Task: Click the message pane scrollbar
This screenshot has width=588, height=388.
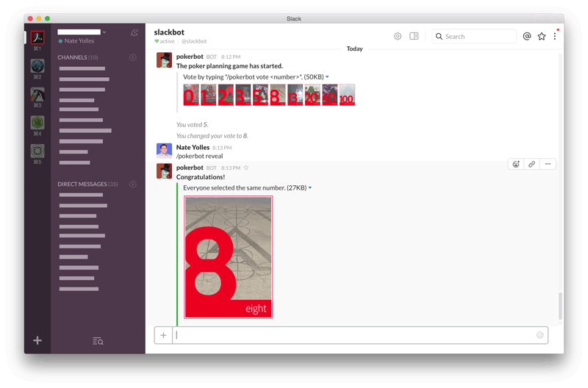Action: 560,306
